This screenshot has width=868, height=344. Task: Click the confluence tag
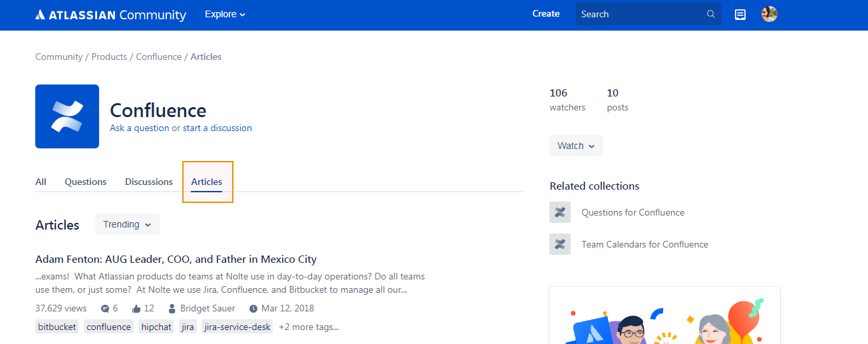(x=108, y=327)
